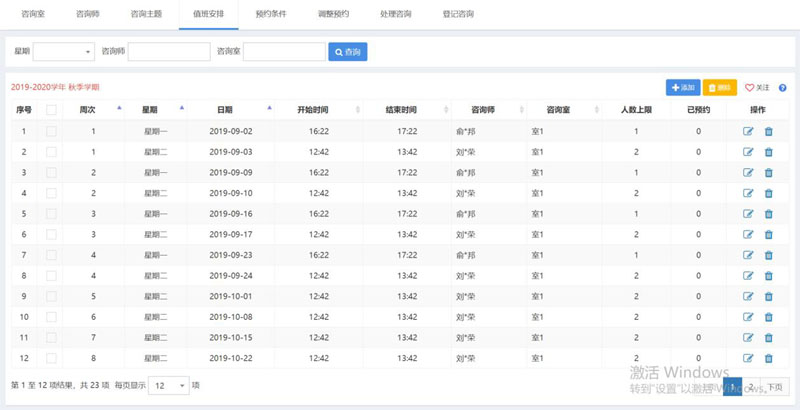Click the 关注 heart icon
The height and width of the screenshot is (410, 800).
750,88
